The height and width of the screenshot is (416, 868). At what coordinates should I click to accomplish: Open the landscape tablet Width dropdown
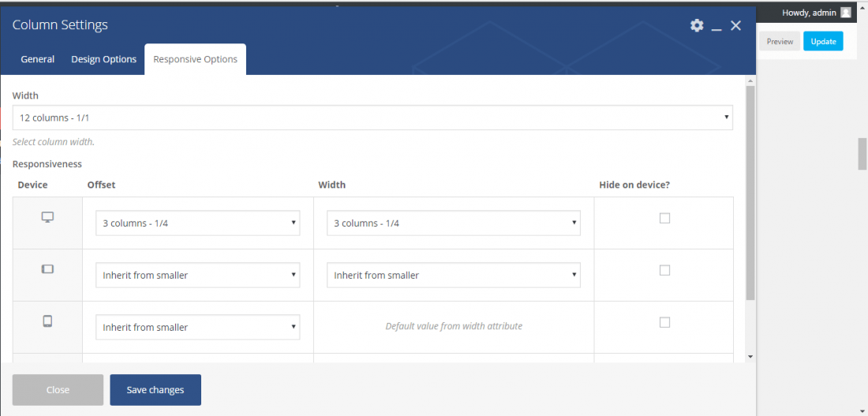[454, 275]
